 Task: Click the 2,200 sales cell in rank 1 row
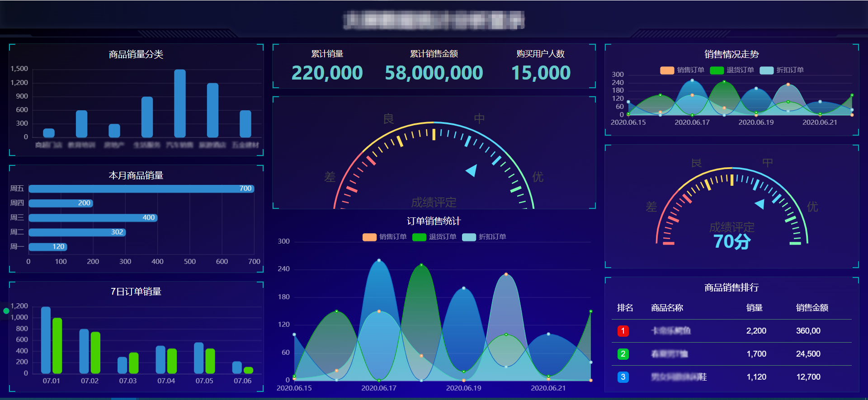pos(756,331)
